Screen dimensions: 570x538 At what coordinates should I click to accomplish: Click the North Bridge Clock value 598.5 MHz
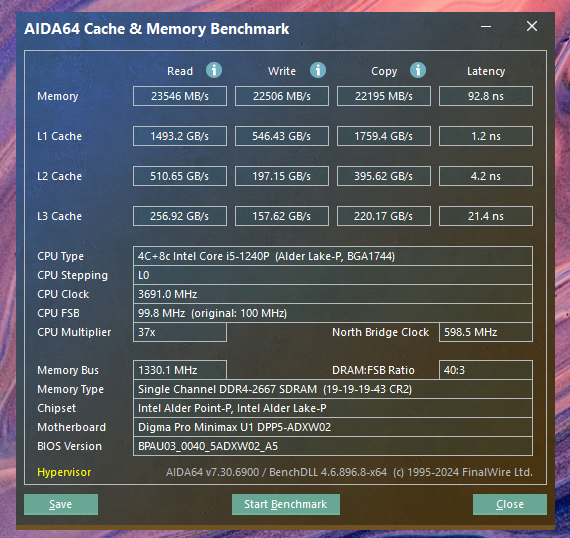[x=486, y=332]
